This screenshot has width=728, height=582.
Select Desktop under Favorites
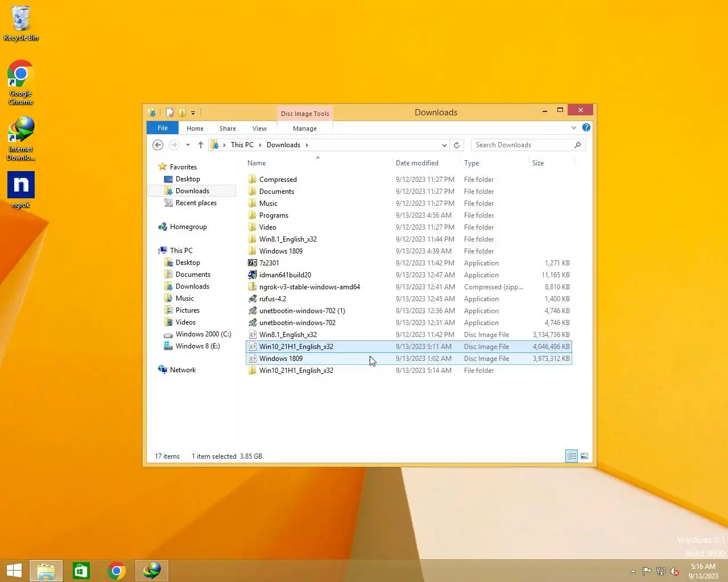(x=188, y=179)
